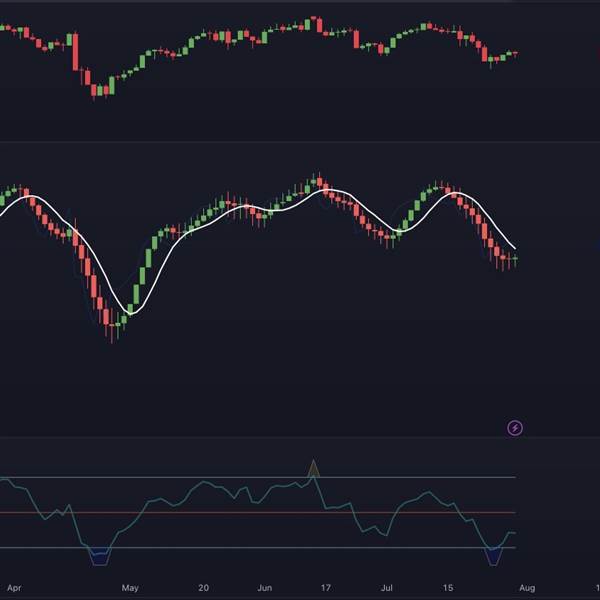Click the purple lightning bolt icon
This screenshot has width=600, height=600.
pyautogui.click(x=515, y=428)
